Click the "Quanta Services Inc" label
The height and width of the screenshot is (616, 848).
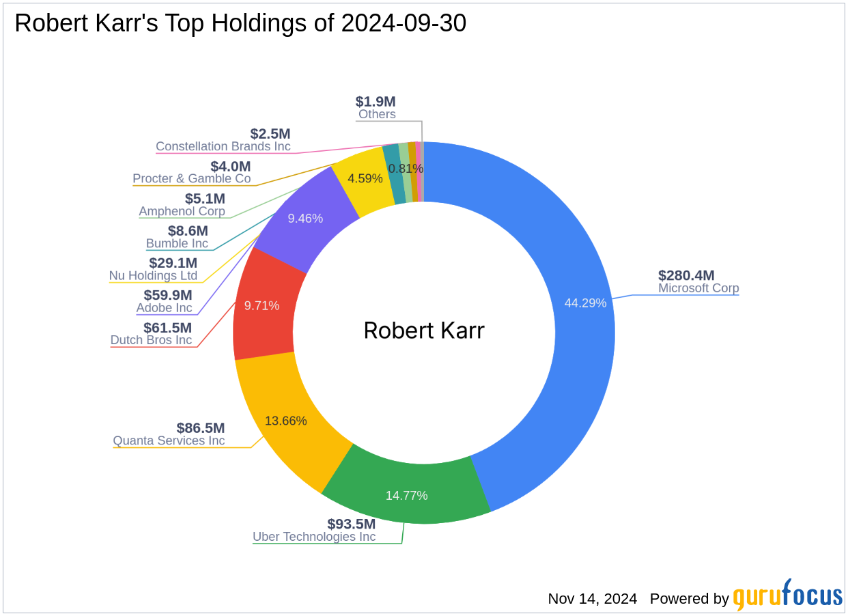pos(169,440)
